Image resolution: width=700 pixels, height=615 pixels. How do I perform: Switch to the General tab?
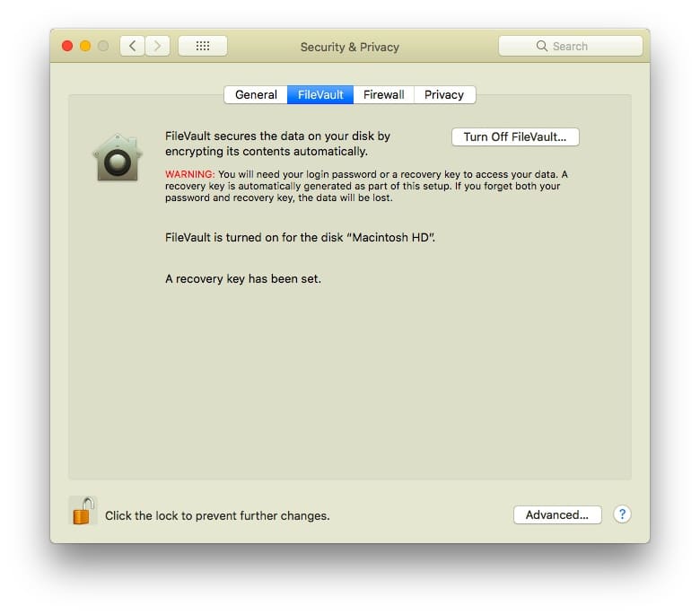[x=256, y=94]
